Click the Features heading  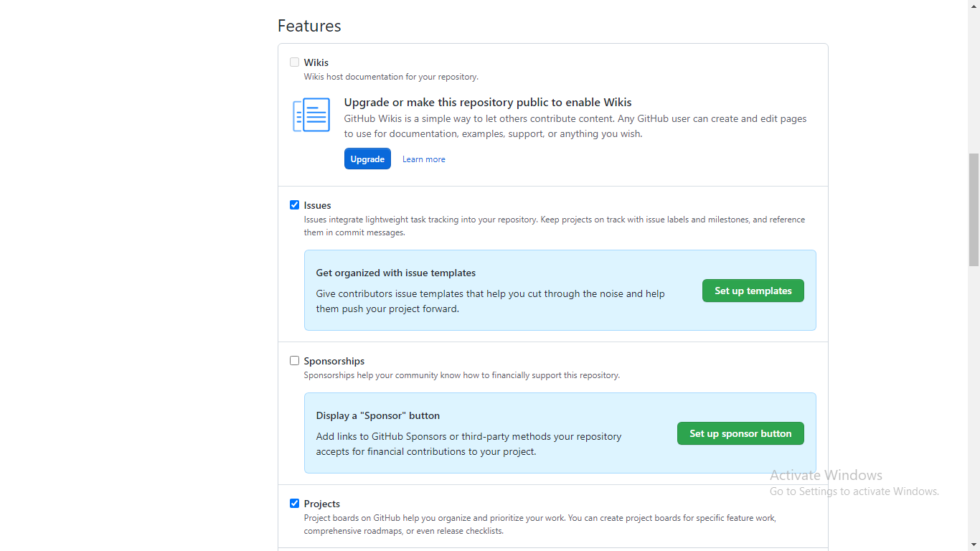[309, 26]
